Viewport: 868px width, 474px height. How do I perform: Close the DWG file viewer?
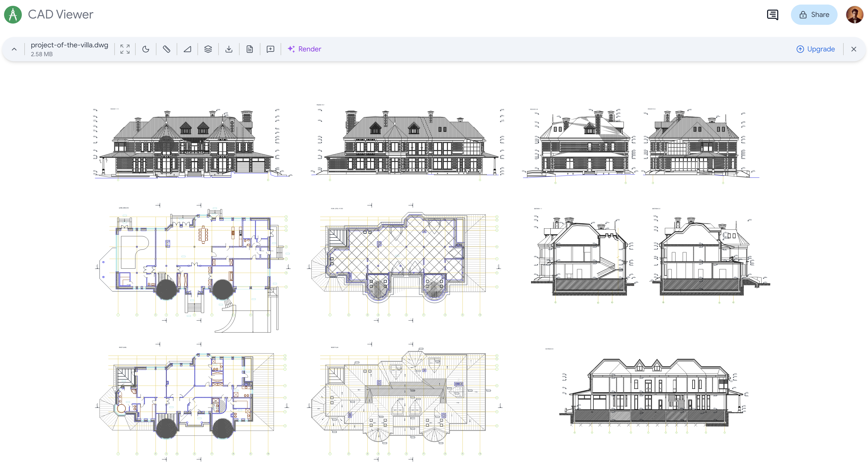(x=854, y=49)
